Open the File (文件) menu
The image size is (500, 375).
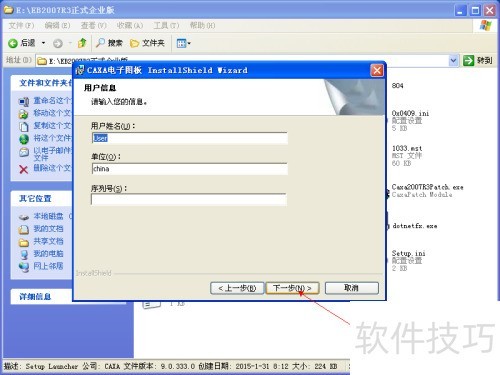click(21, 25)
